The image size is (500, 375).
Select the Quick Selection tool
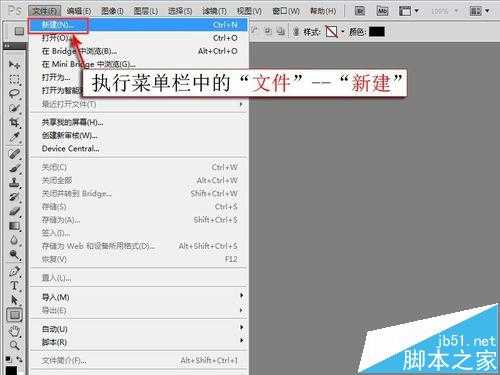[x=14, y=108]
